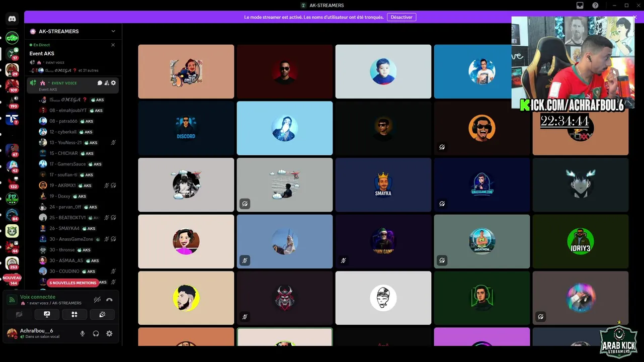Viewport: 644px width, 362px height.
Task: Click the voice connection signal icon
Action: (12, 300)
